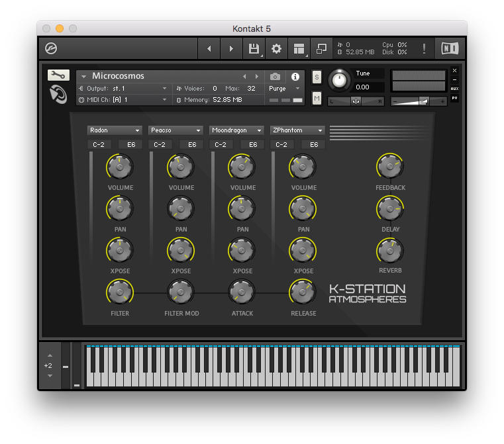Viewport: 504px width, 444px height.
Task: Click the instrument volume slider
Action: pos(418,101)
